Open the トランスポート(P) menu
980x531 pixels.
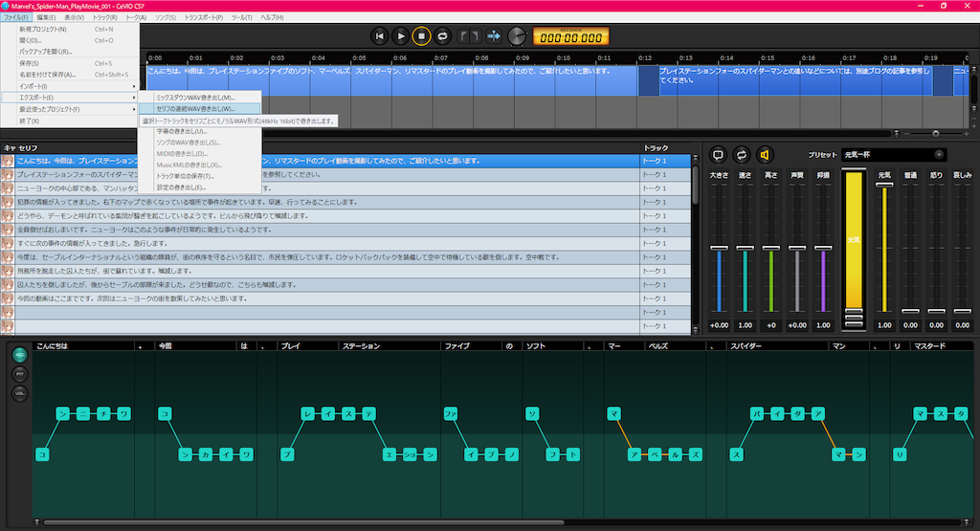203,17
